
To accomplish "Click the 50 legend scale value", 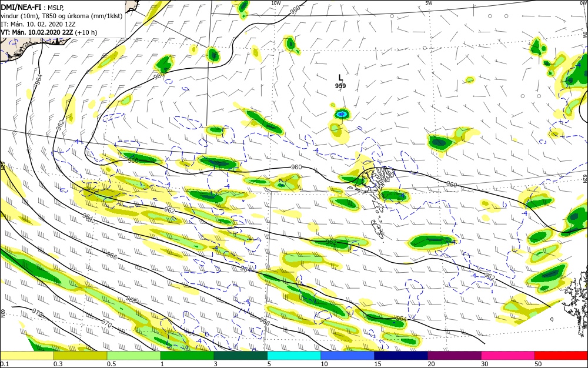I will [538, 364].
